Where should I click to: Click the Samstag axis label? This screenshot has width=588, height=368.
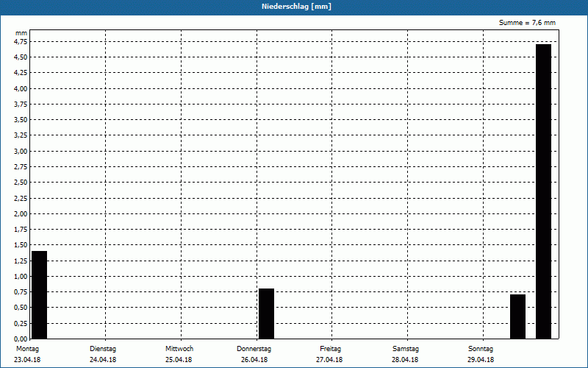tap(406, 349)
